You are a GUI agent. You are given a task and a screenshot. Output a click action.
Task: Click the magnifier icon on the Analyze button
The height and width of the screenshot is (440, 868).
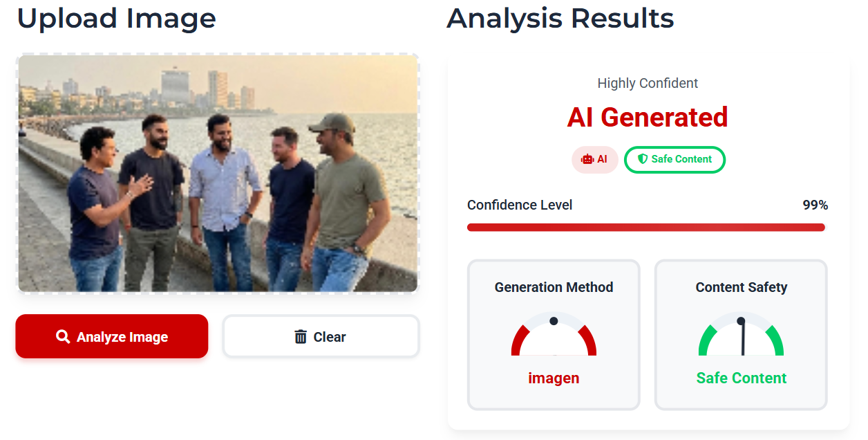(63, 337)
